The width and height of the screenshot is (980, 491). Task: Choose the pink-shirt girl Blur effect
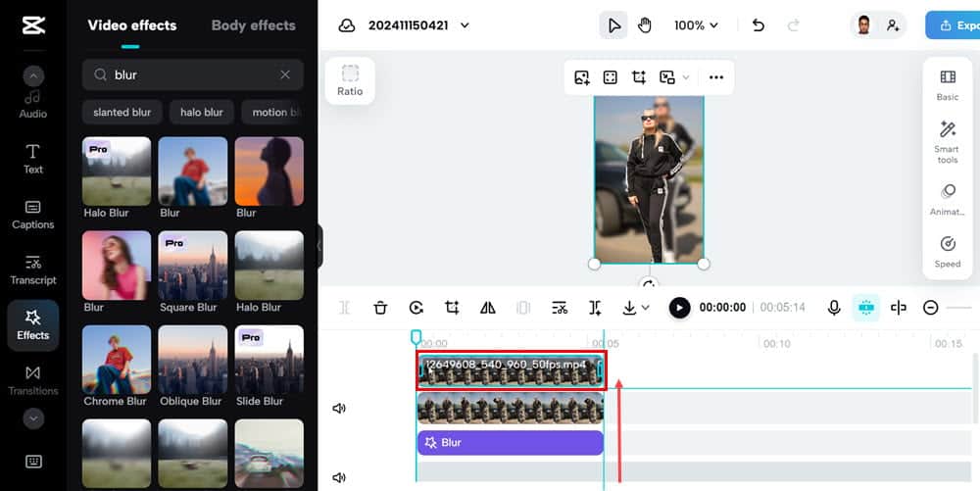[117, 267]
